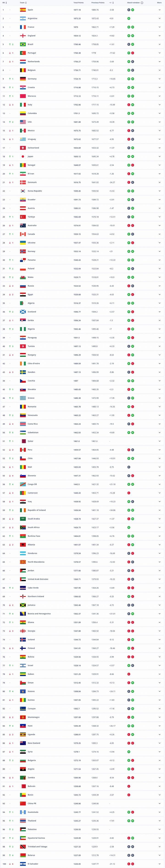Click the Match window info icon
The image size is (165, 868).
click(142, 3)
